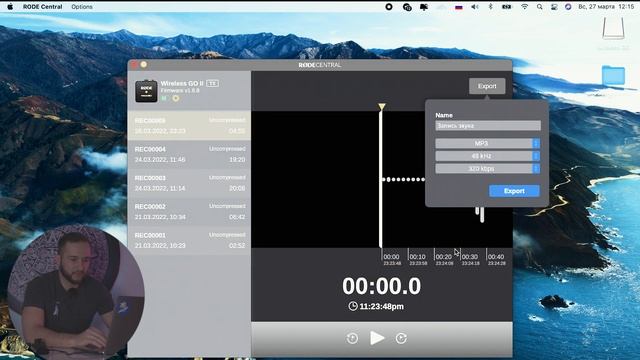Click the blue folder icon on the desktop
640x360 pixels.
[613, 75]
